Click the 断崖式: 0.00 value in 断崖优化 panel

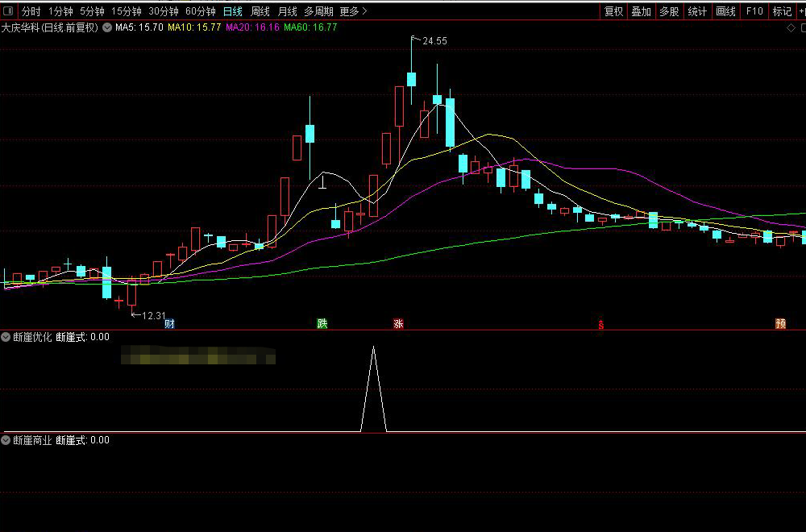tap(83, 337)
